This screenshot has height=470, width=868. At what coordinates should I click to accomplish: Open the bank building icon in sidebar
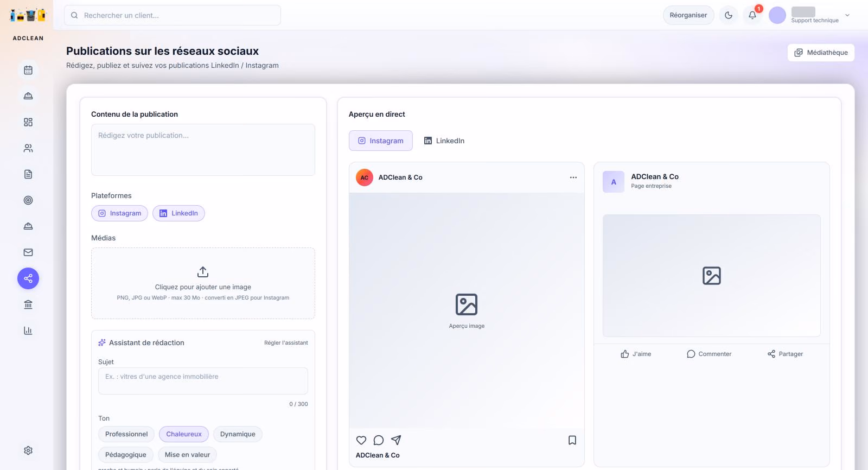tap(28, 304)
